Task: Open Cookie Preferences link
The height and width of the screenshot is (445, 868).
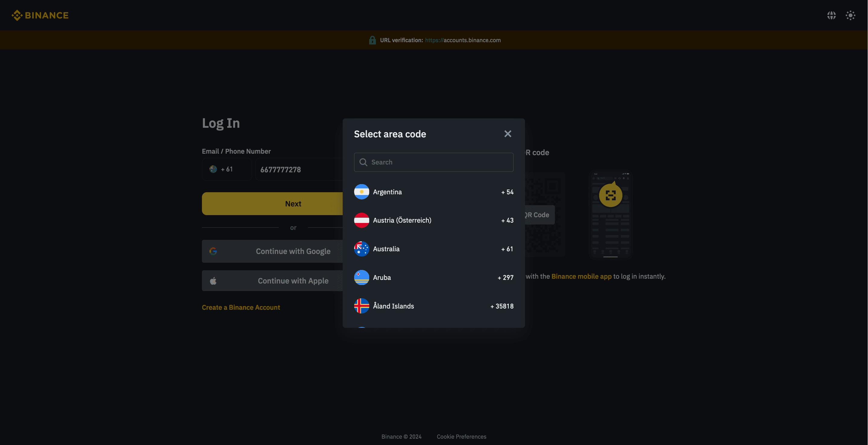Action: click(x=461, y=437)
